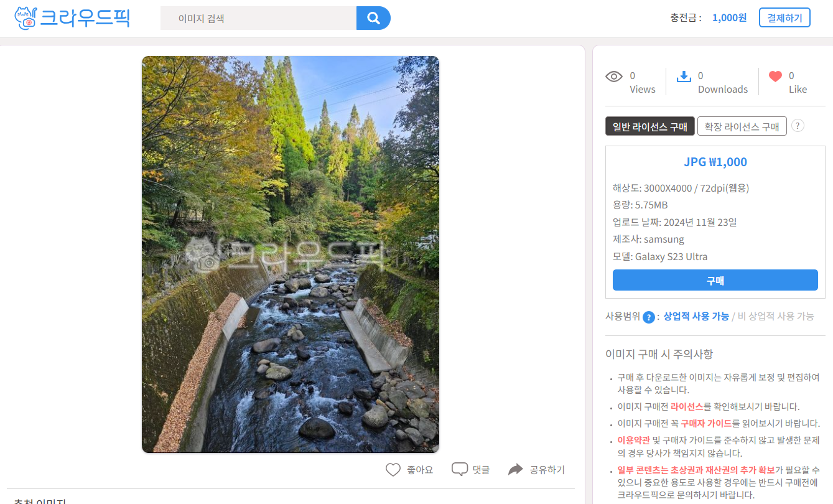The width and height of the screenshot is (833, 504).
Task: Switch to the 일반 라이선스 구매 tab
Action: (x=649, y=126)
